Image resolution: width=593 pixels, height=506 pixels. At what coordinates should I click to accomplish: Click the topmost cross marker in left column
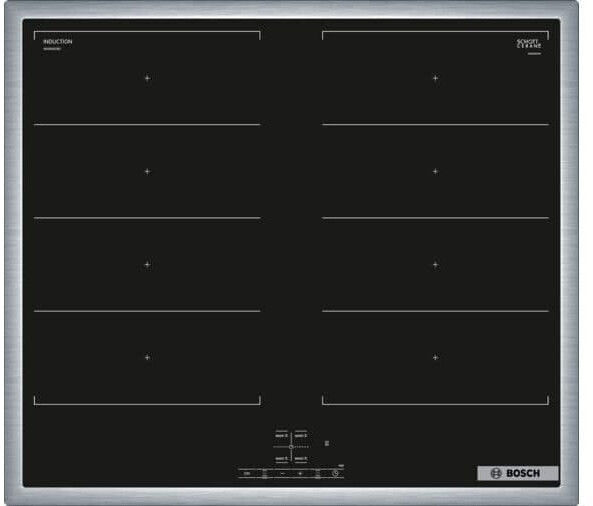click(x=147, y=78)
